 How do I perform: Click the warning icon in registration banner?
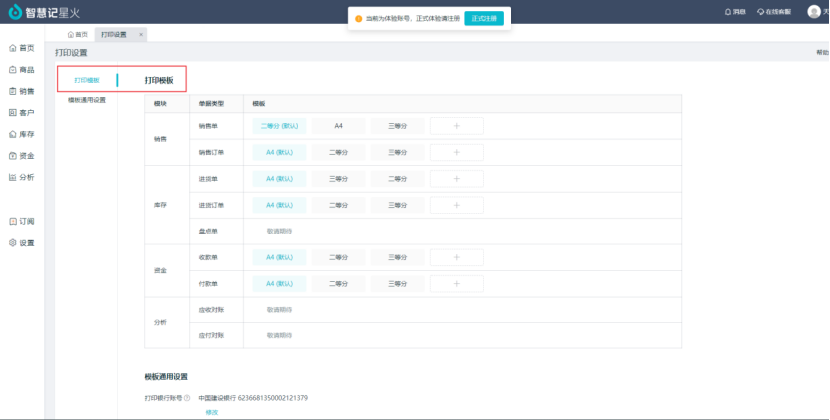(358, 19)
